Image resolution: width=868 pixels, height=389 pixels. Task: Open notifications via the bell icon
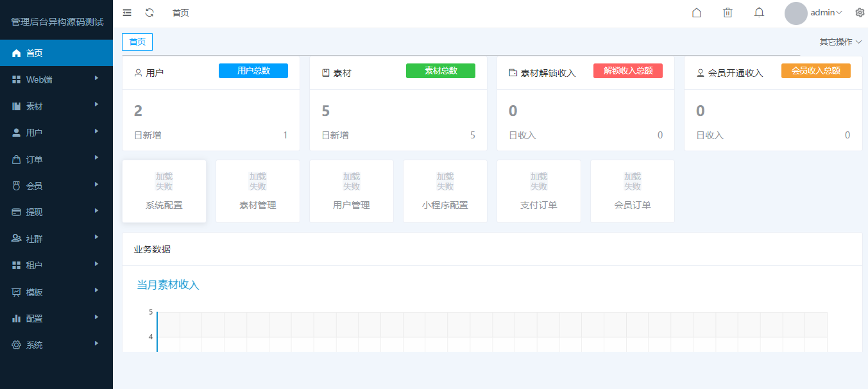click(759, 12)
